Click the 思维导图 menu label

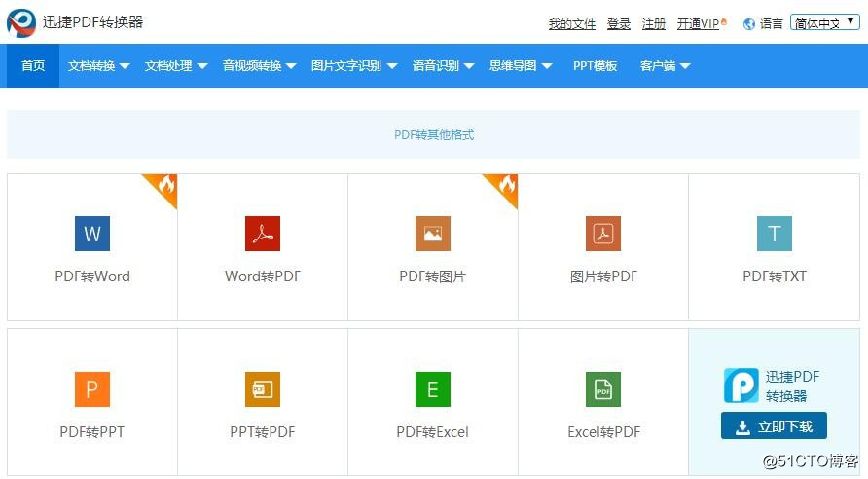tap(513, 66)
